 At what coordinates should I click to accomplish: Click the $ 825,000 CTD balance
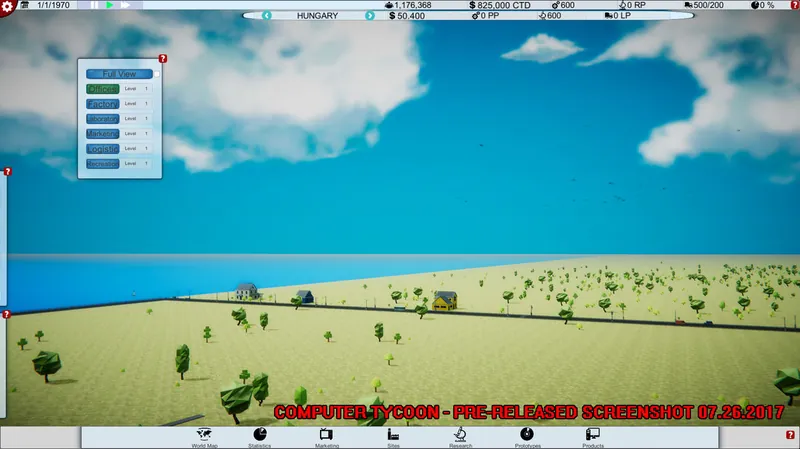499,5
